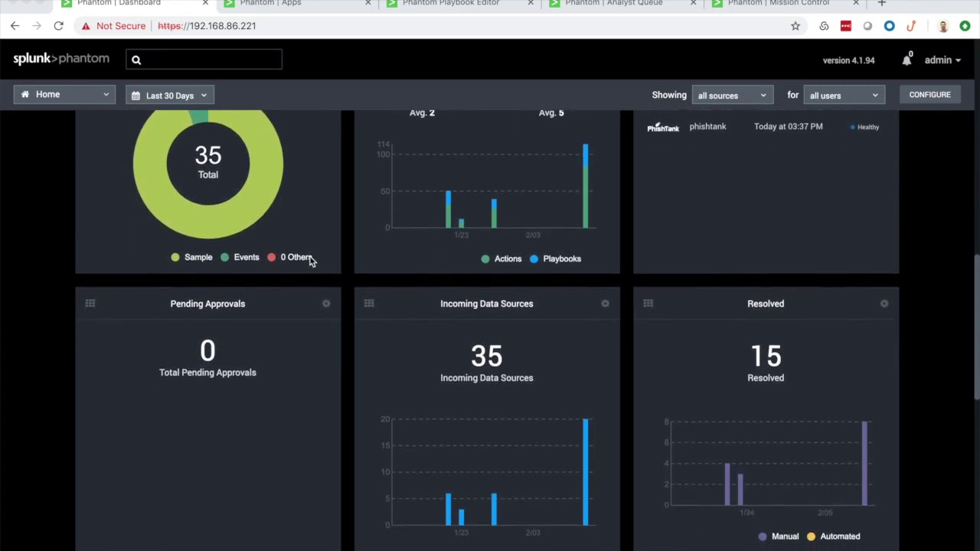Open the browser profile avatar
The image size is (980, 551).
pos(943,26)
